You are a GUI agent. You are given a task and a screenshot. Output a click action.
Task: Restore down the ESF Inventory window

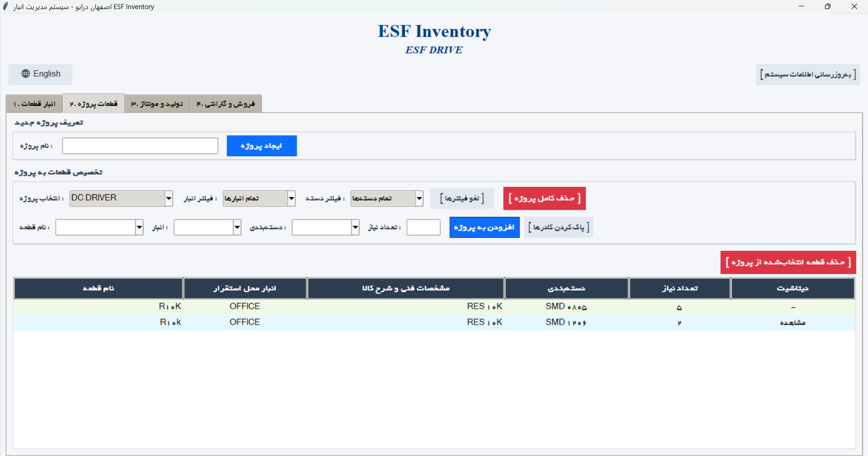tap(828, 6)
